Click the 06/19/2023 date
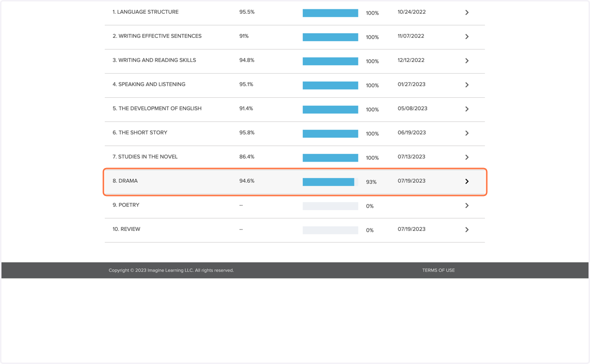This screenshot has height=364, width=590. (x=412, y=132)
